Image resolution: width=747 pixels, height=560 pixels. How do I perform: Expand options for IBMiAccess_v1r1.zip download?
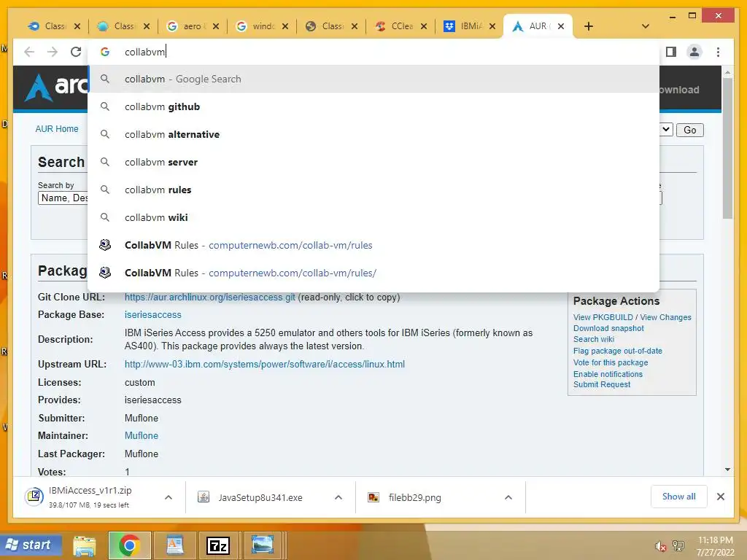169,497
